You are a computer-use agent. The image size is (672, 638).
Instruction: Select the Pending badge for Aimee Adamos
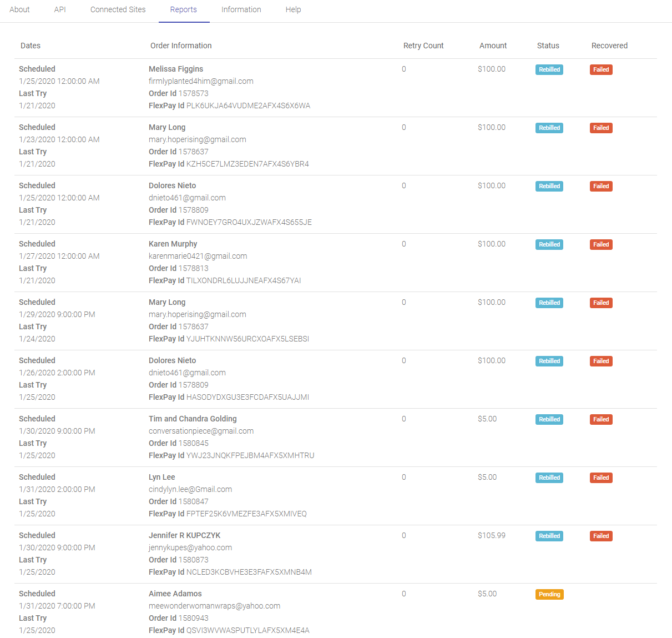(x=549, y=594)
